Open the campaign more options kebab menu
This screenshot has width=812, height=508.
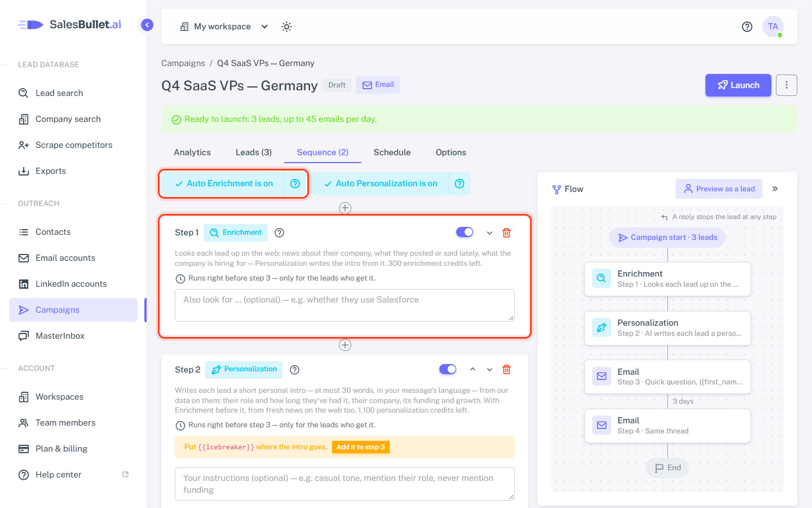pyautogui.click(x=787, y=85)
